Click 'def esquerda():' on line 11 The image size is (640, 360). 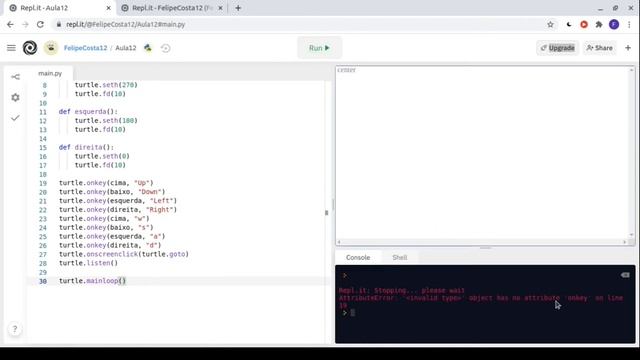(88, 111)
